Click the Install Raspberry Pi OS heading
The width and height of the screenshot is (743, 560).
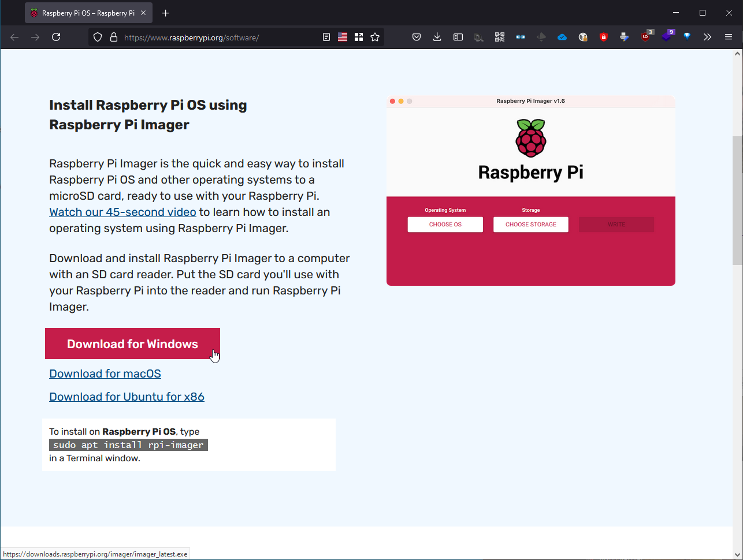pyautogui.click(x=148, y=115)
